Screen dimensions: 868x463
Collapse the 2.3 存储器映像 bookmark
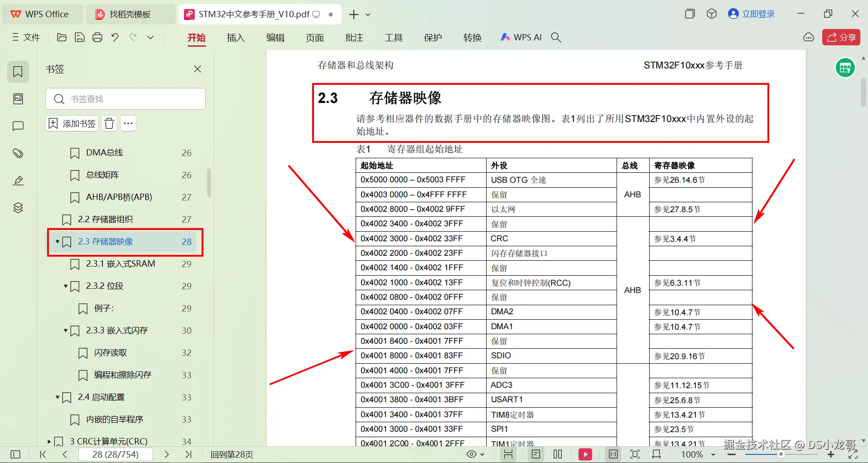58,242
